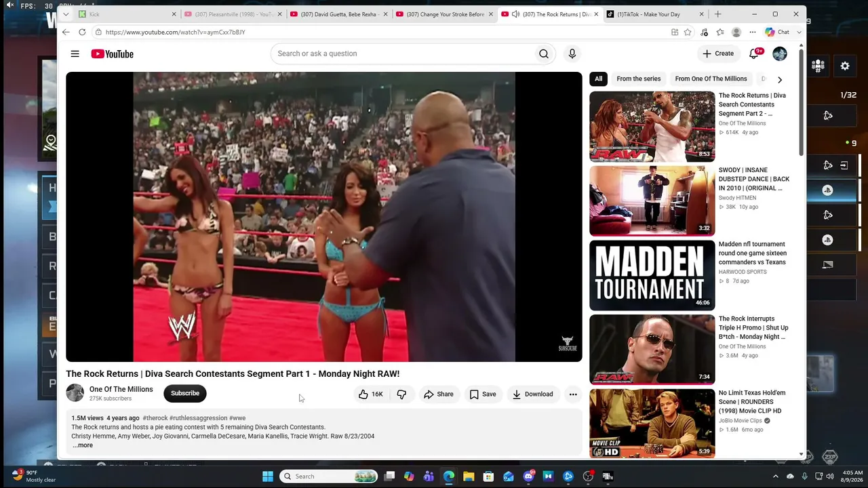
Task: Switch to the Change Your Stroke Before tab
Action: (x=443, y=14)
